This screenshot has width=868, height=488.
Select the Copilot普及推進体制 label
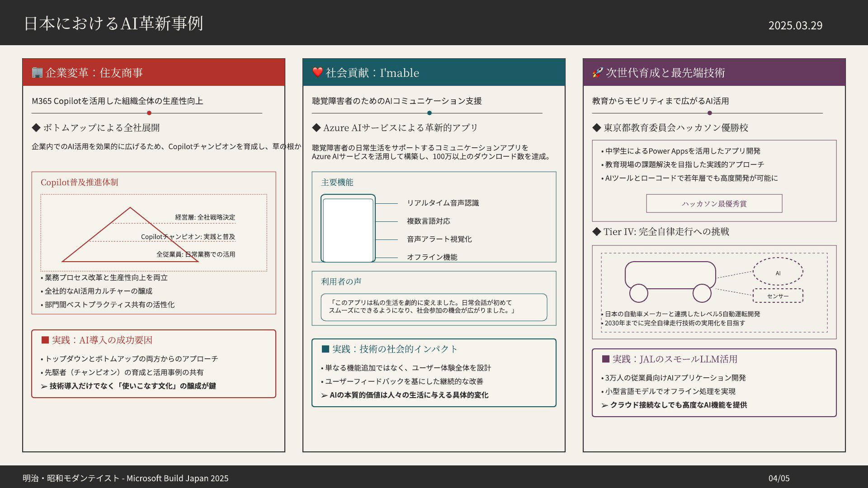pos(79,182)
